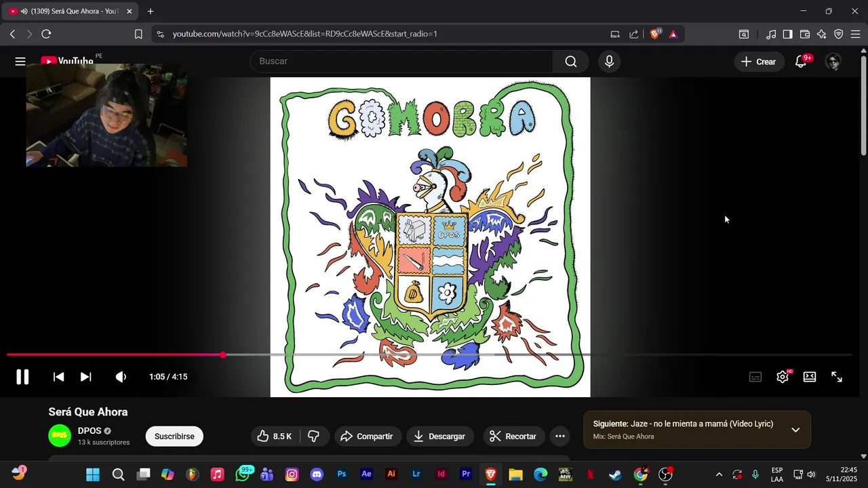Open the Brave Wallet icon
The height and width of the screenshot is (488, 868).
pyautogui.click(x=805, y=34)
